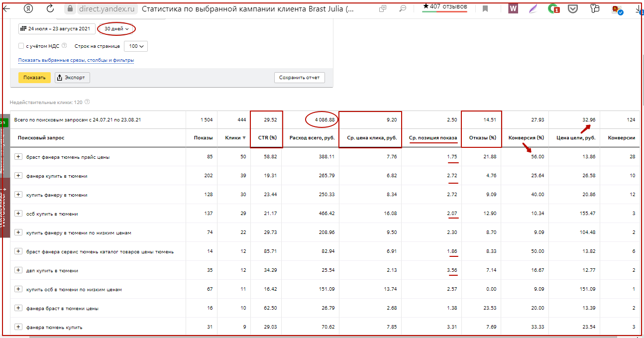Open the purple feather extension icon
Viewport: 644px width, 338px height.
point(533,9)
